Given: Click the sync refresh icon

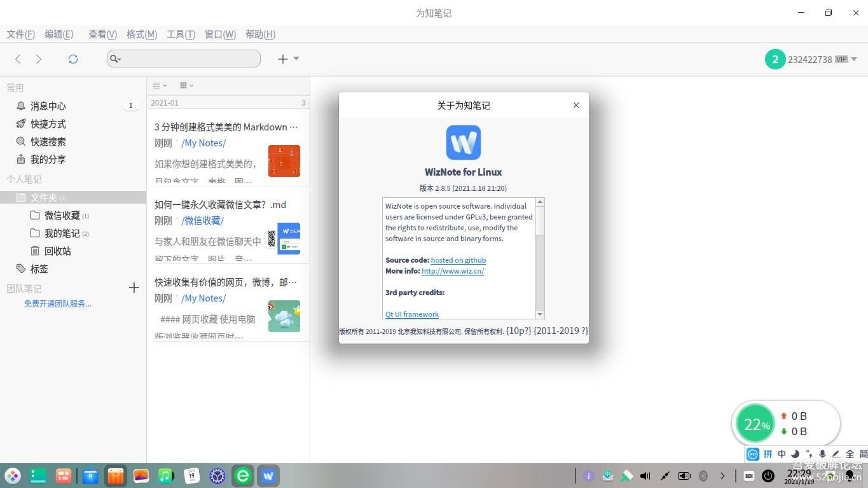Looking at the screenshot, I should [x=73, y=59].
